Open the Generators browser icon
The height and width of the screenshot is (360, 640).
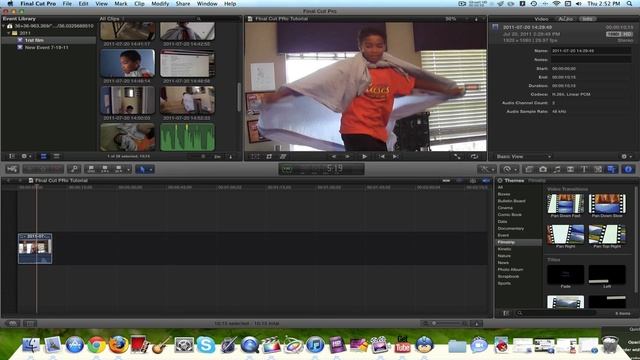click(598, 169)
